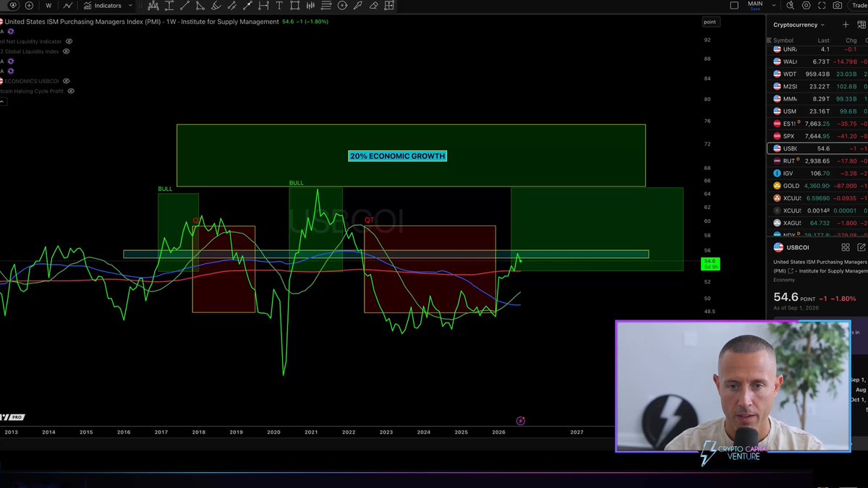The height and width of the screenshot is (488, 868).
Task: Toggle the layout select square checkbox
Action: tap(733, 5)
